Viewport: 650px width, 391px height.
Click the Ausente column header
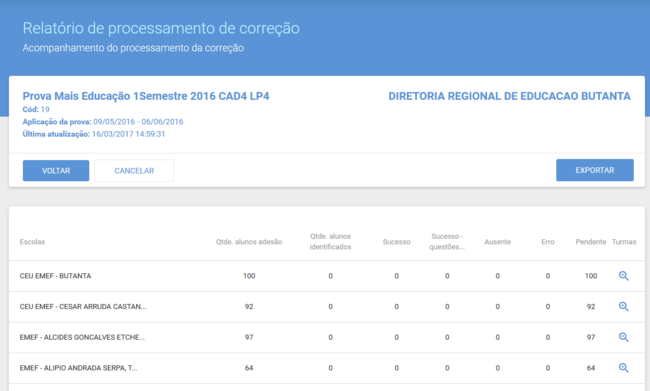497,242
